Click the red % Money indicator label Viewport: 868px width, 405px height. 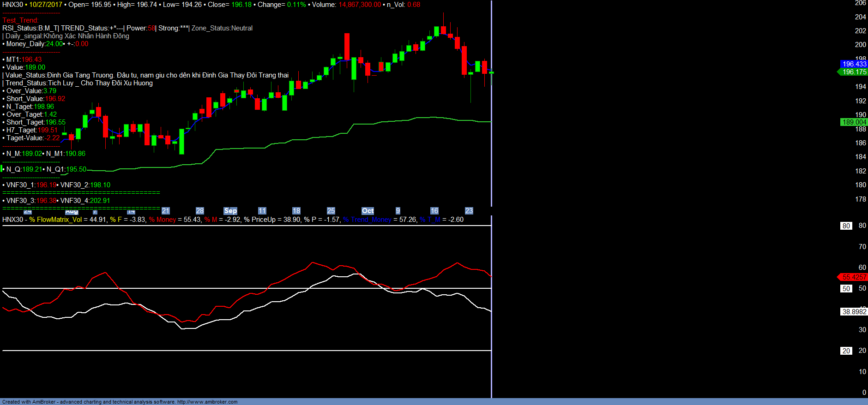pos(163,220)
